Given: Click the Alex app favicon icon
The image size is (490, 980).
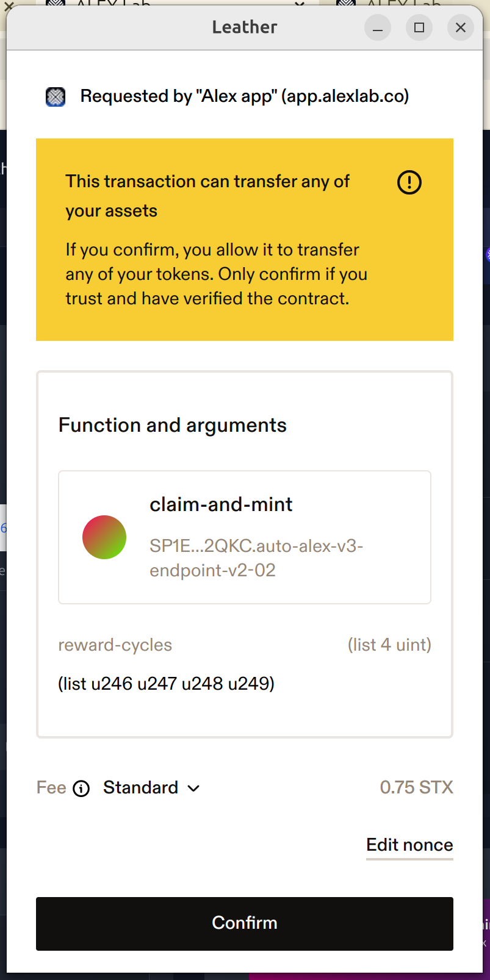Looking at the screenshot, I should pyautogui.click(x=56, y=96).
